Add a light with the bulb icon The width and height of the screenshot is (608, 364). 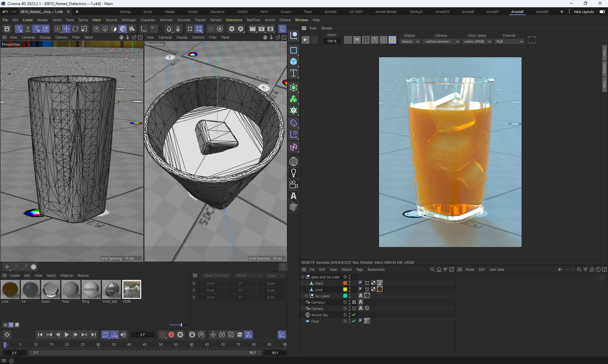point(294,173)
